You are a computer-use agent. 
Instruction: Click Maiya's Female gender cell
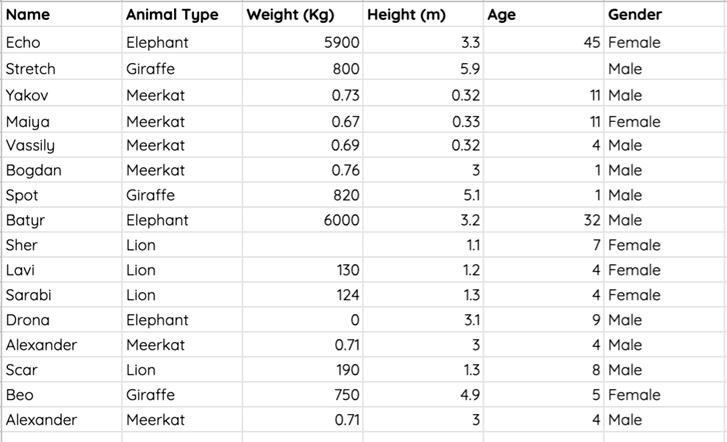(x=664, y=122)
